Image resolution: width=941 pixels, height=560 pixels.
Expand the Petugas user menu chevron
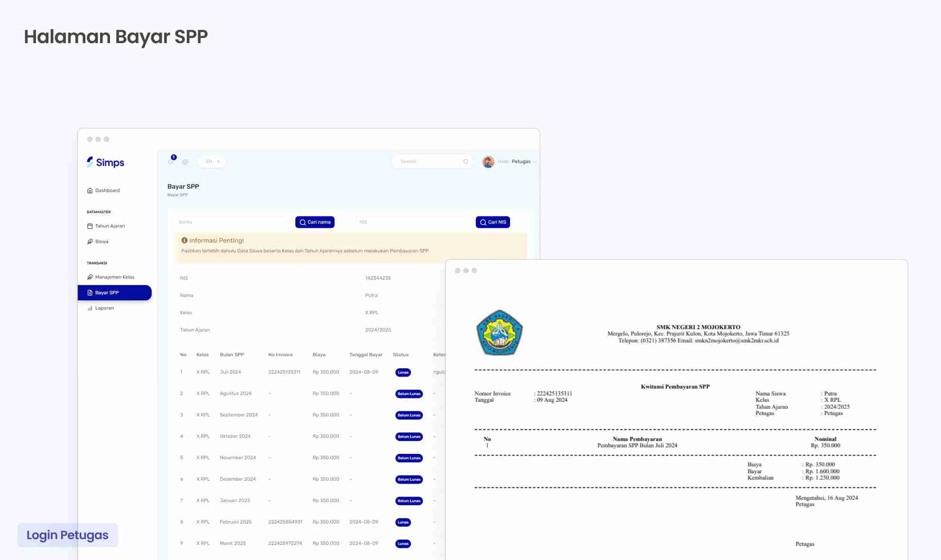point(534,162)
